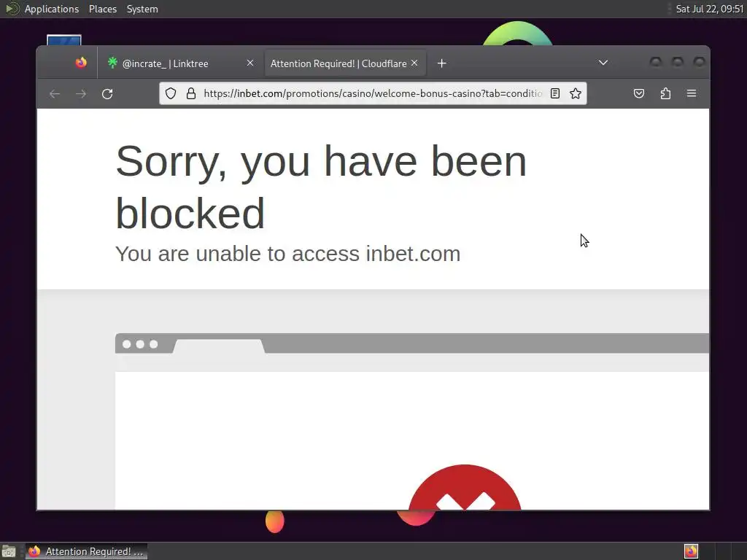Screen dimensions: 747x560
Task: Expand the list all tabs chevron
Action: click(603, 63)
